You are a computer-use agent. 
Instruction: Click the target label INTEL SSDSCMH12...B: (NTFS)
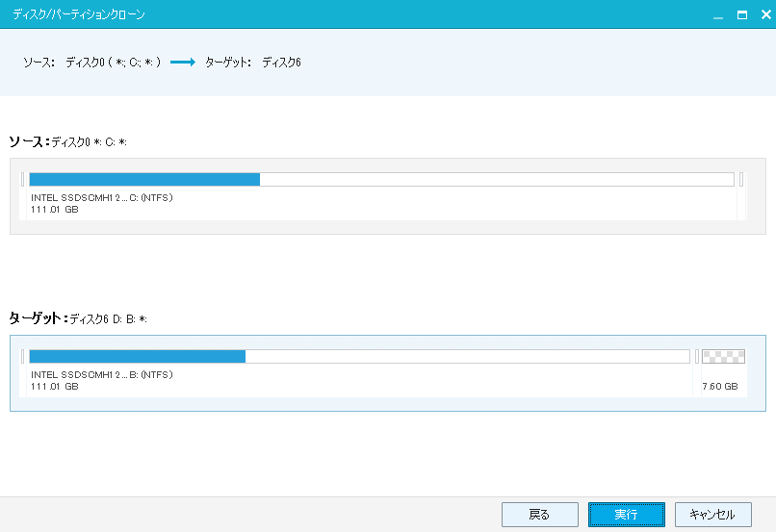click(102, 375)
